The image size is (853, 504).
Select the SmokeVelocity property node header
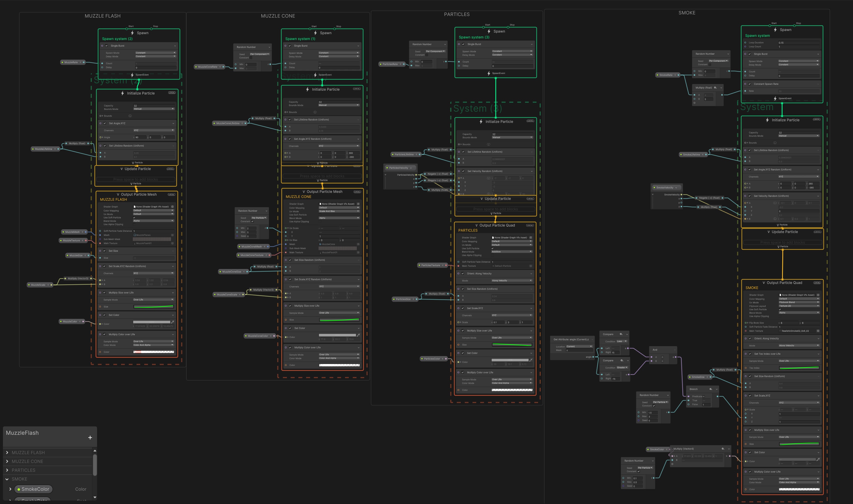[x=667, y=187]
